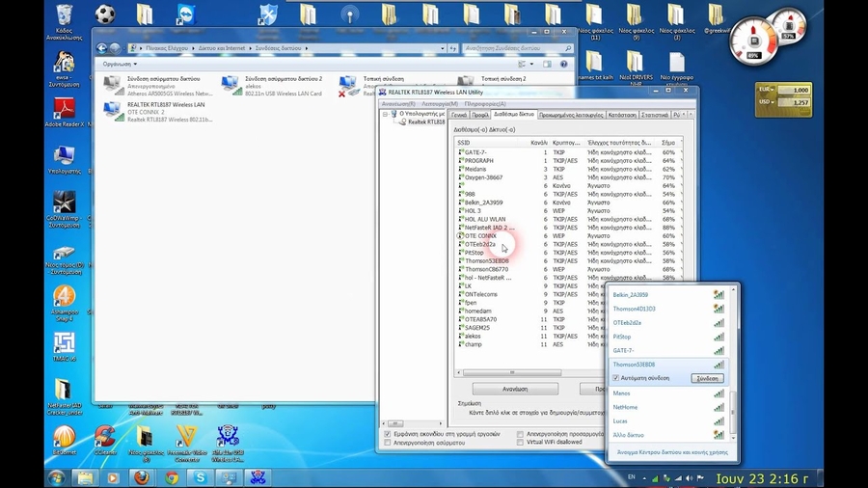Select the Realtek RTL818 adapter tree node
The image size is (868, 488).
(426, 122)
